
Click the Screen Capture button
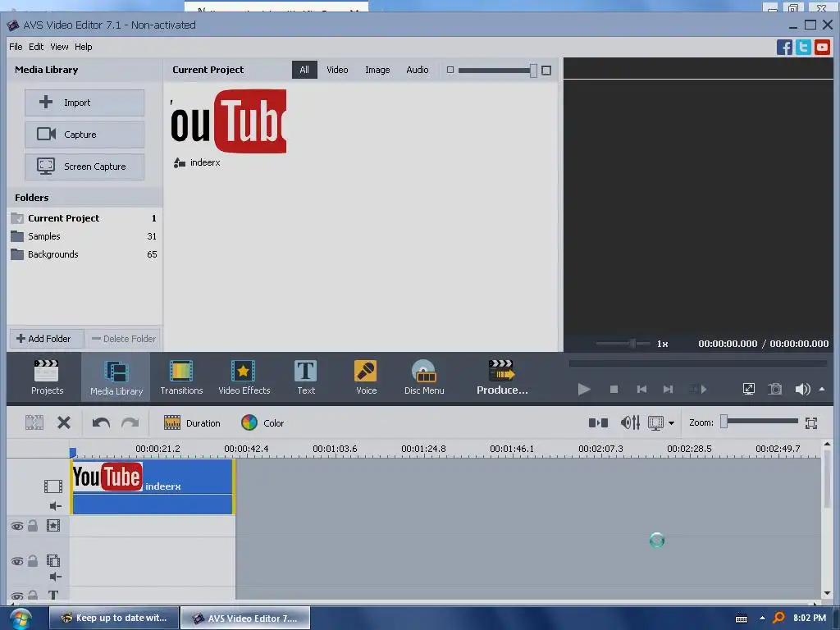84,167
